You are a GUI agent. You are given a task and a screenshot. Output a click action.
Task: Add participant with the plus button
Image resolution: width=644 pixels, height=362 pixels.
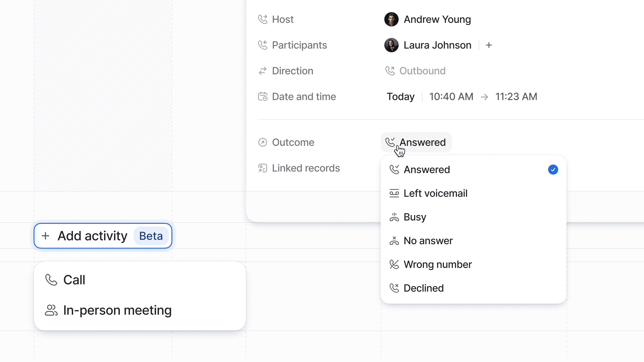(x=489, y=45)
